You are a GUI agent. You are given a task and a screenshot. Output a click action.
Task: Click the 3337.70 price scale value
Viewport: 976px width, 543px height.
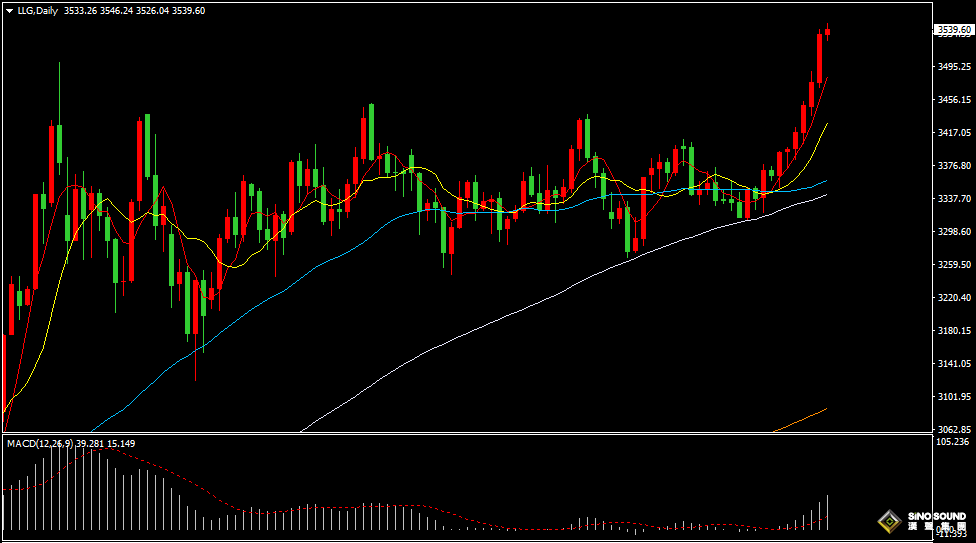coord(954,199)
